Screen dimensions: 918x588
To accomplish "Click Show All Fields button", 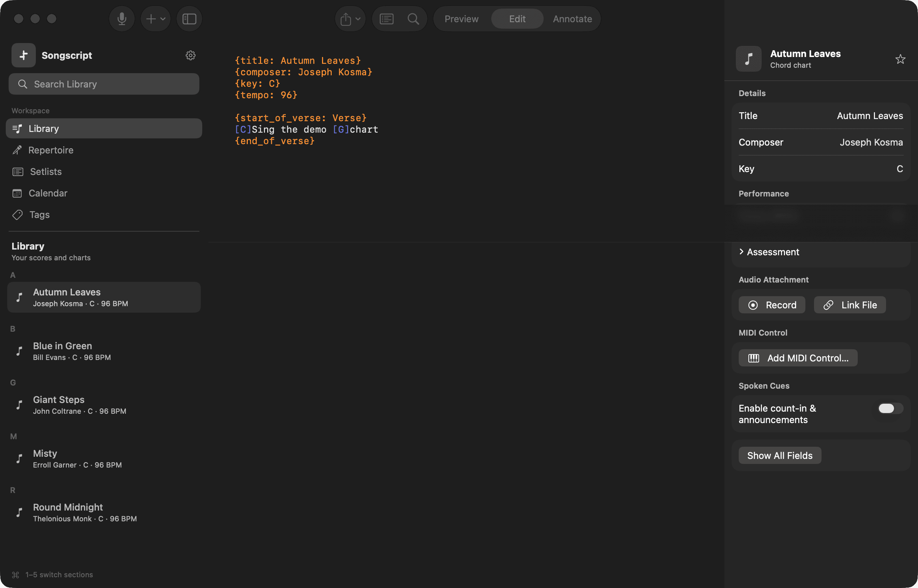I will coord(779,456).
